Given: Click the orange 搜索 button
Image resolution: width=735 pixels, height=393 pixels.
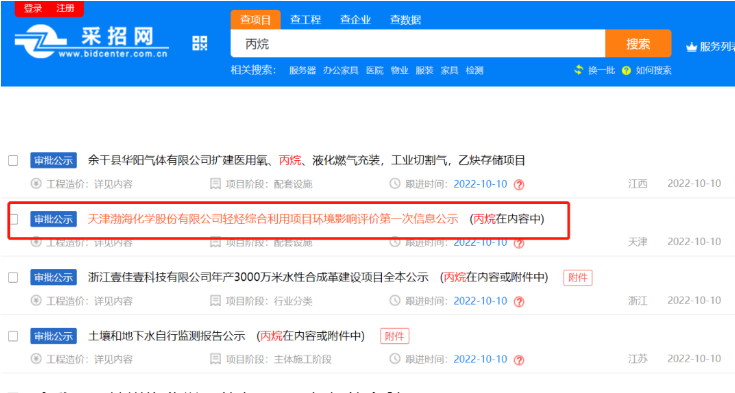Looking at the screenshot, I should [638, 44].
